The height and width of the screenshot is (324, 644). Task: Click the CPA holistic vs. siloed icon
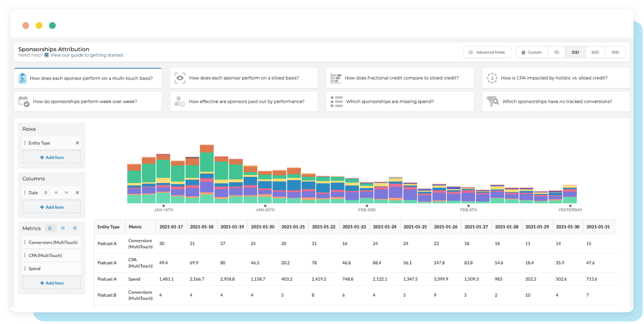coord(492,78)
